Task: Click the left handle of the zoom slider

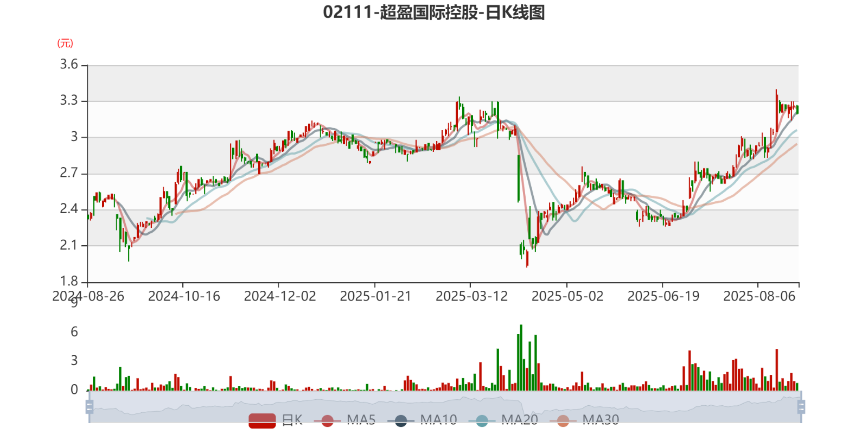Action: (x=90, y=406)
